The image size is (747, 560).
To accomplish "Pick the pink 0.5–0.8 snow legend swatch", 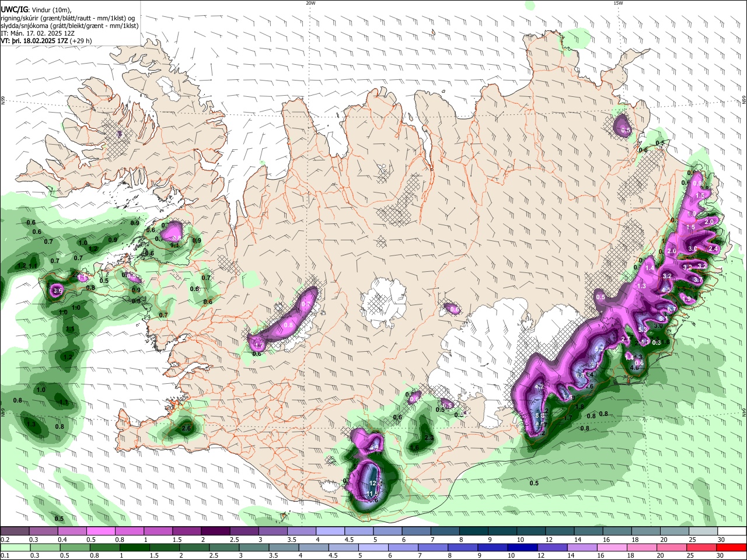I will click(100, 531).
